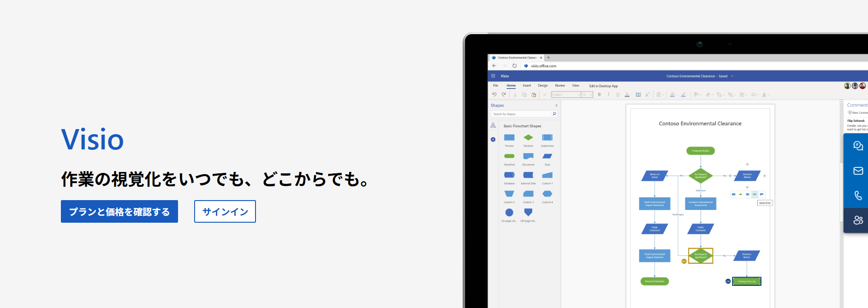Switch to the View ribbon tab
Viewport: 868px width, 308px height.
[x=576, y=85]
